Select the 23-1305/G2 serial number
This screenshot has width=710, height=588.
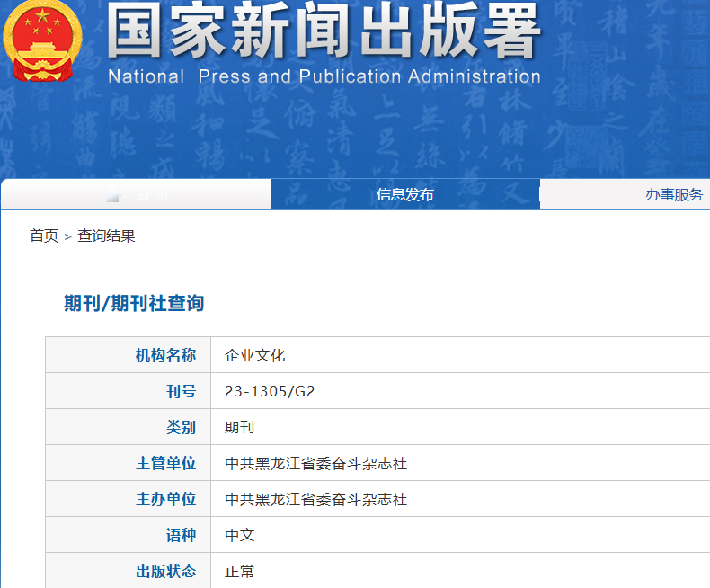tap(270, 391)
